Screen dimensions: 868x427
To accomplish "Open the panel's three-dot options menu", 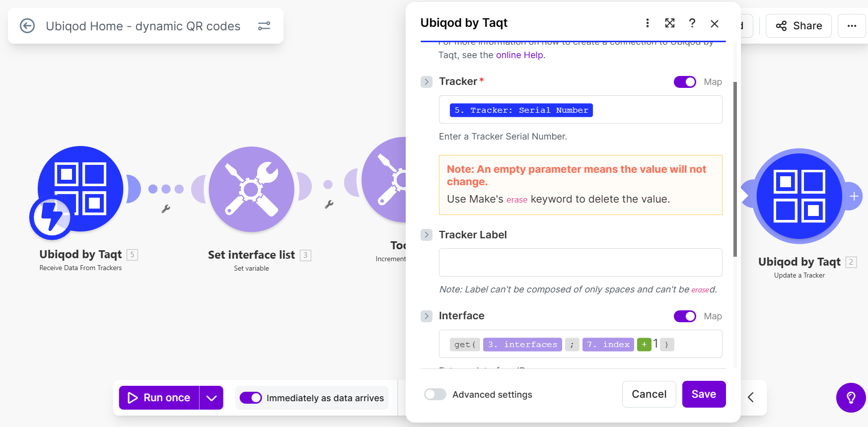I will (x=647, y=23).
